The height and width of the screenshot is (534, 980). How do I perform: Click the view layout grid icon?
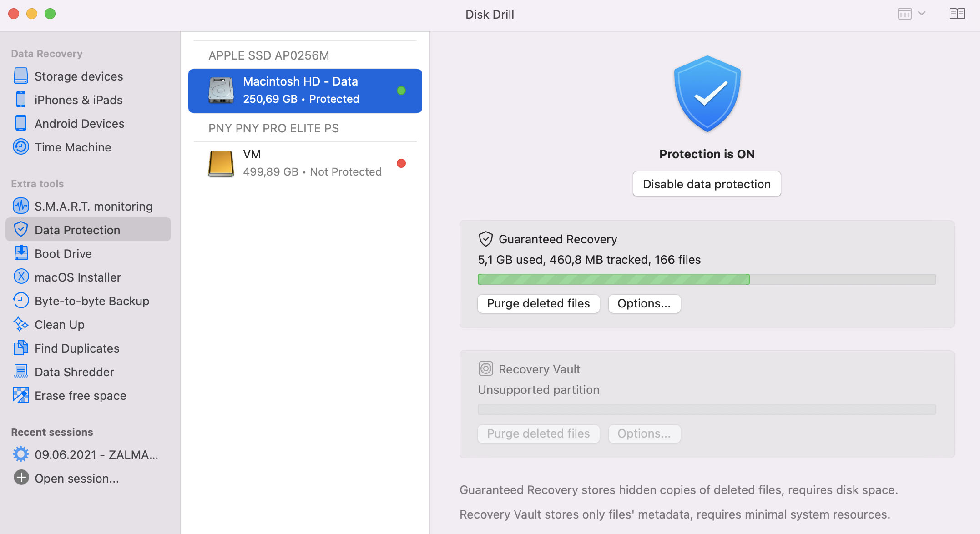(x=905, y=14)
